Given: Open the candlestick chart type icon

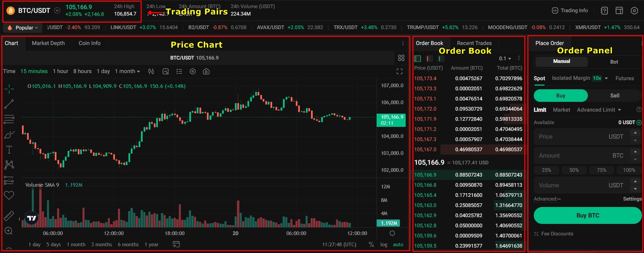Looking at the screenshot, I should point(151,71).
